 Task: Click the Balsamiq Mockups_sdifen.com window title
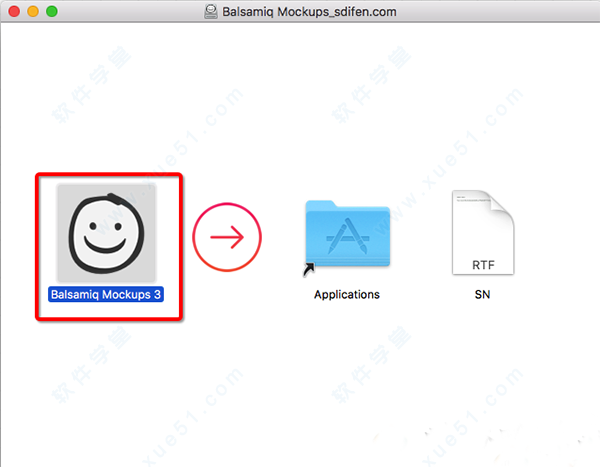point(309,12)
